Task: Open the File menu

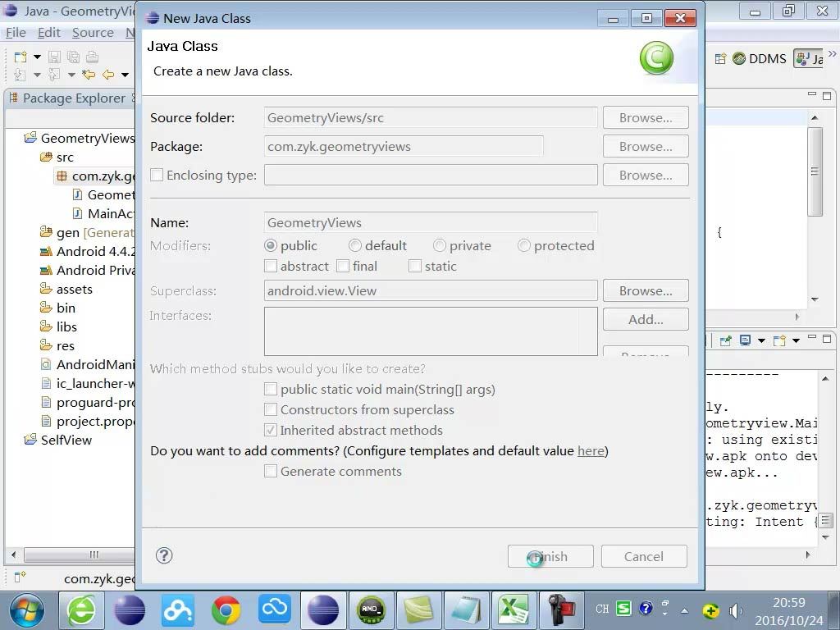Action: (16, 33)
